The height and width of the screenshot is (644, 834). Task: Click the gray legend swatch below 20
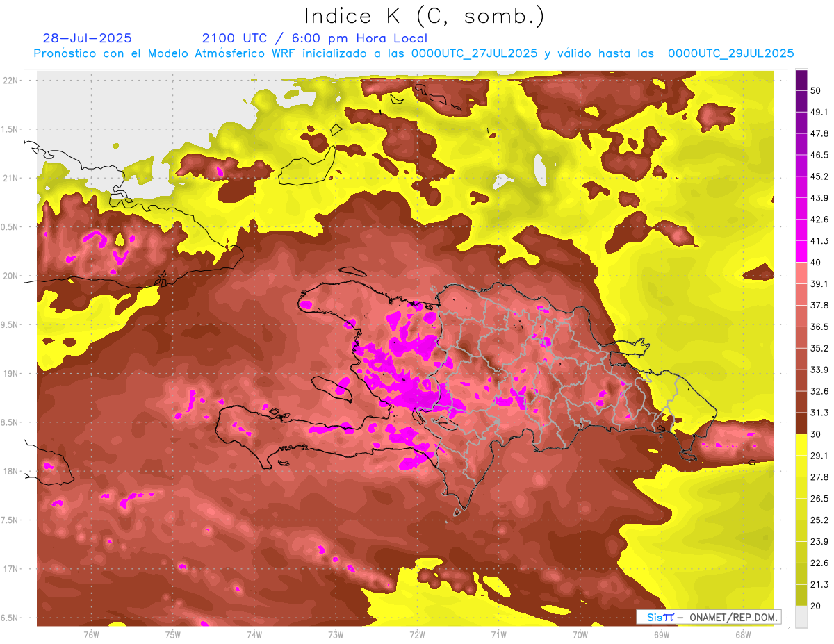click(x=801, y=617)
